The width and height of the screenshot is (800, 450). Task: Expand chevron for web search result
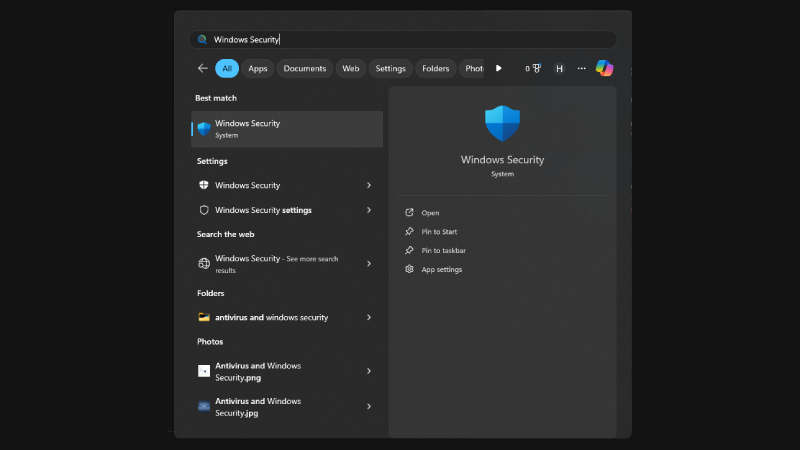(369, 264)
